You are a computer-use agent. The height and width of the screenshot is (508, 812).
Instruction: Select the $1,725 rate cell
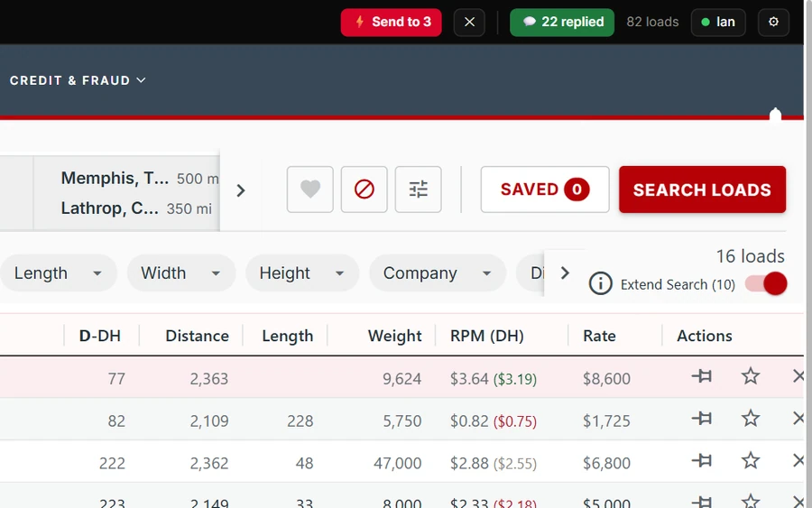(x=606, y=421)
